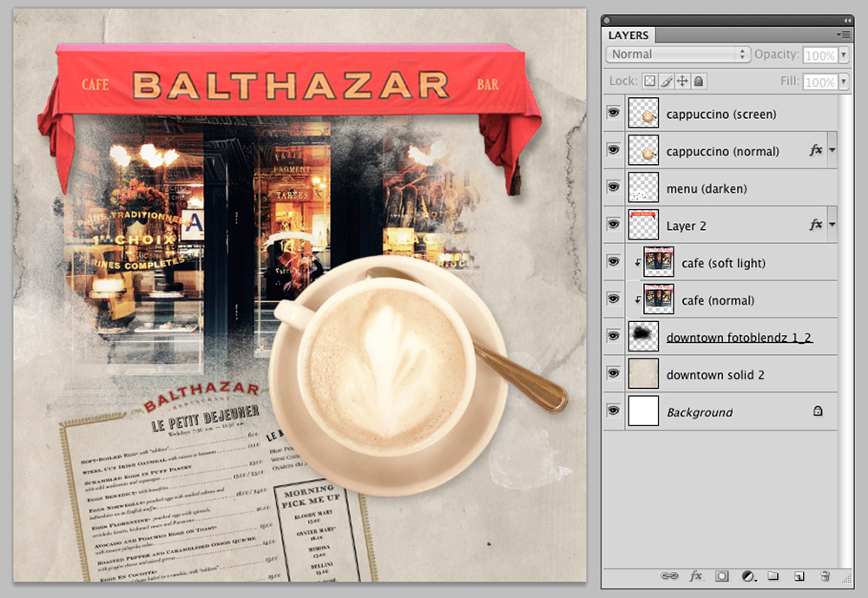Hide the cafe (normal) layer
Screen dimensions: 868x598
pos(614,299)
